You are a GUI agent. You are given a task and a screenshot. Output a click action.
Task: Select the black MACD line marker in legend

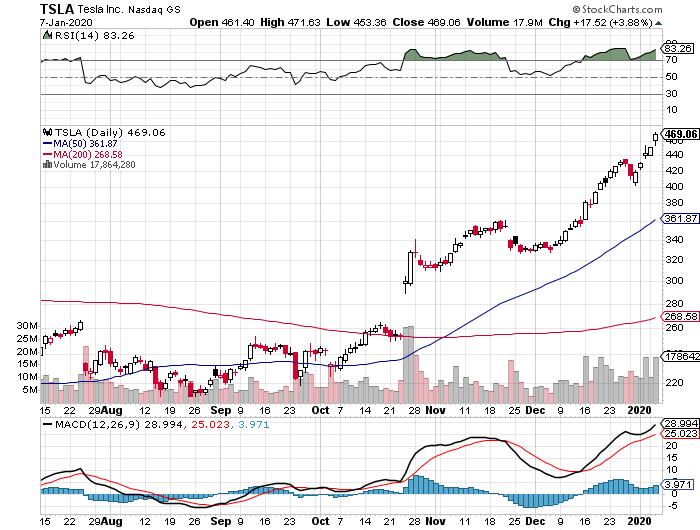point(47,424)
